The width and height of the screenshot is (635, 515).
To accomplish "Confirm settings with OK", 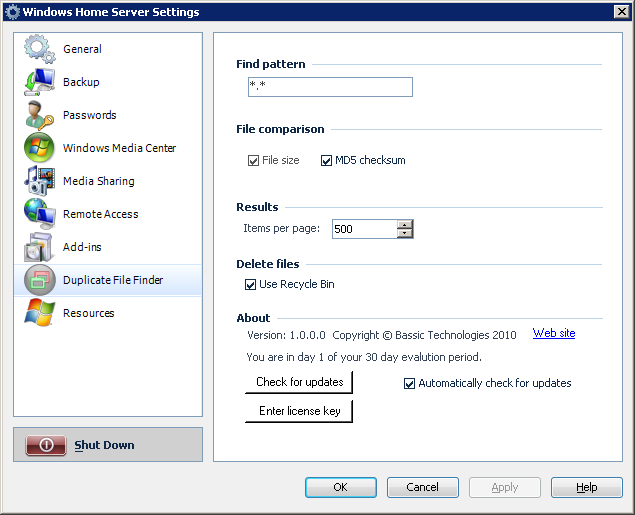I will [341, 487].
